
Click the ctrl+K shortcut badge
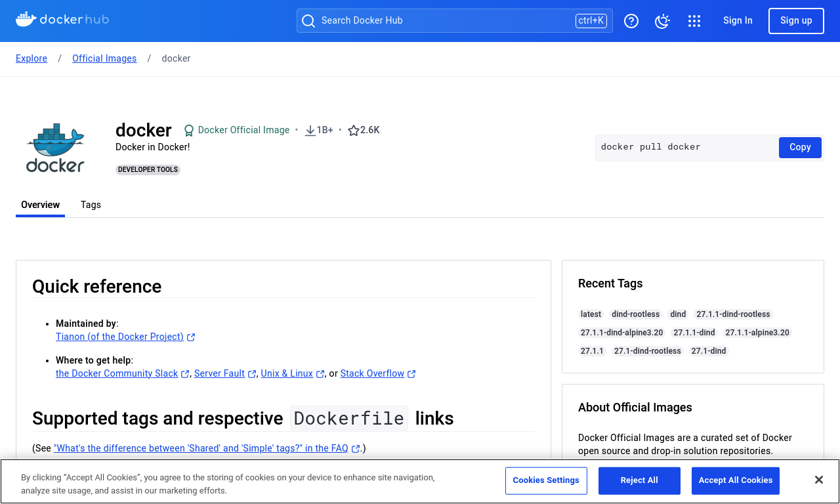coord(591,20)
